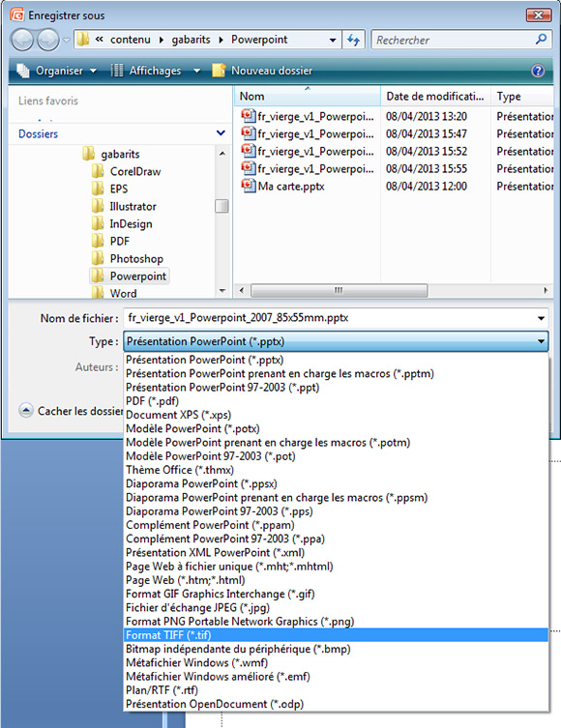The image size is (561, 728).
Task: Choose Bitmap indépendante du périphérique (*.bmp)
Action: click(336, 649)
